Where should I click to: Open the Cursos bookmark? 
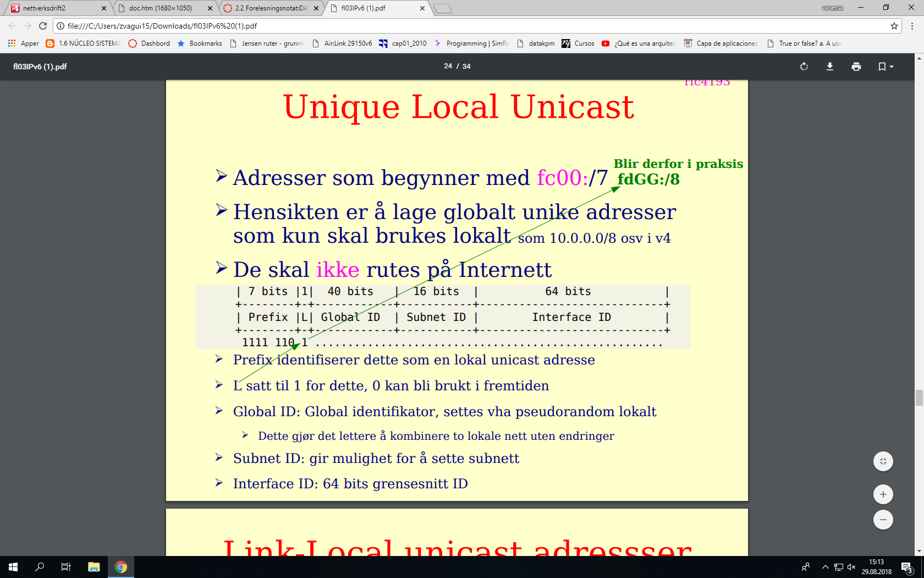point(578,43)
